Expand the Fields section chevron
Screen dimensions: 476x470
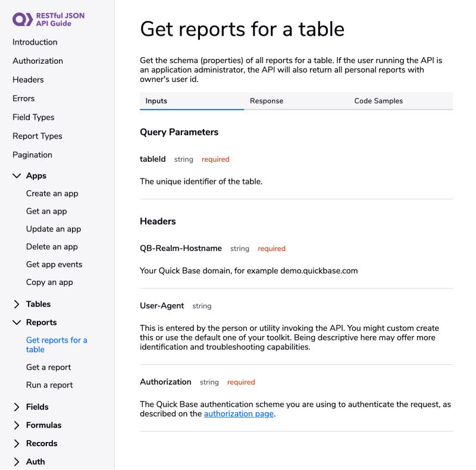tap(17, 407)
